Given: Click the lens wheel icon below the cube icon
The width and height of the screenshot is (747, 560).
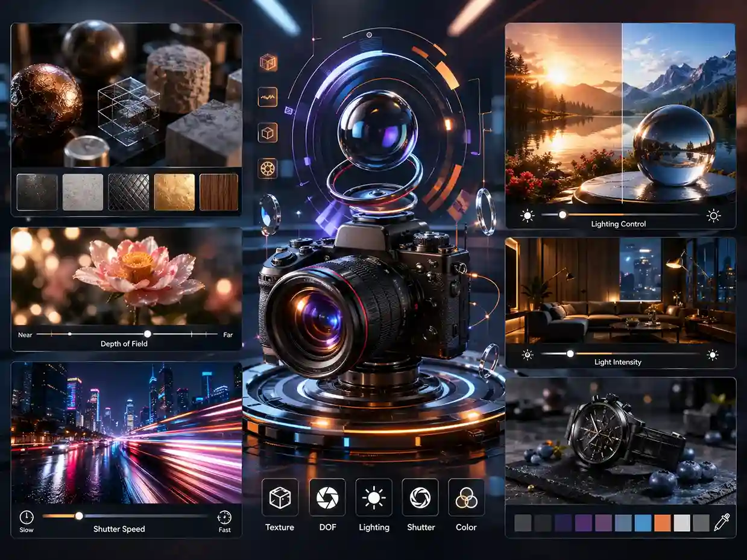Looking at the screenshot, I should 267,169.
